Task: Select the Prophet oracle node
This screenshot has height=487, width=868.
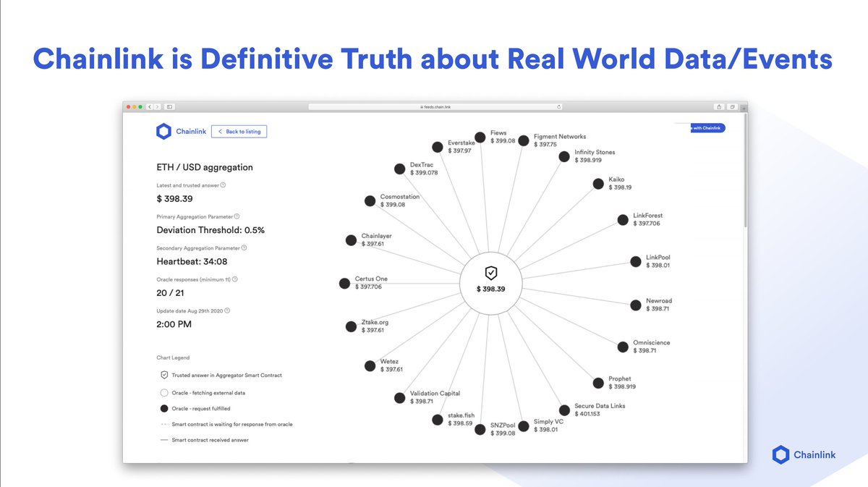Action: coord(597,383)
